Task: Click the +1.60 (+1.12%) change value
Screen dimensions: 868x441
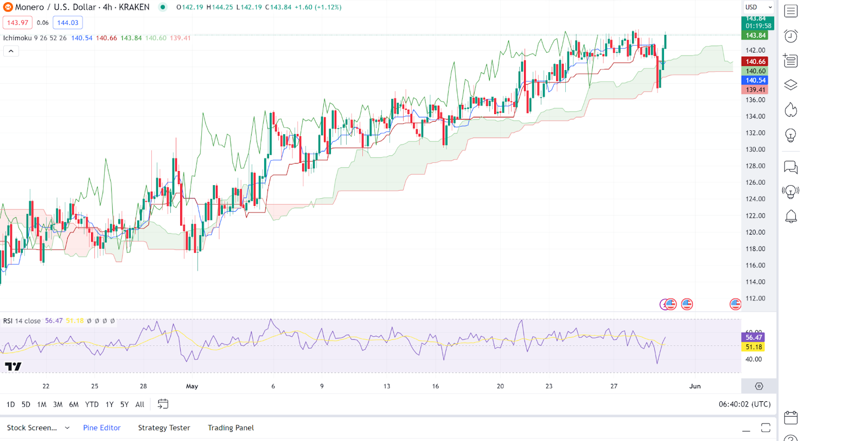Action: [318, 7]
